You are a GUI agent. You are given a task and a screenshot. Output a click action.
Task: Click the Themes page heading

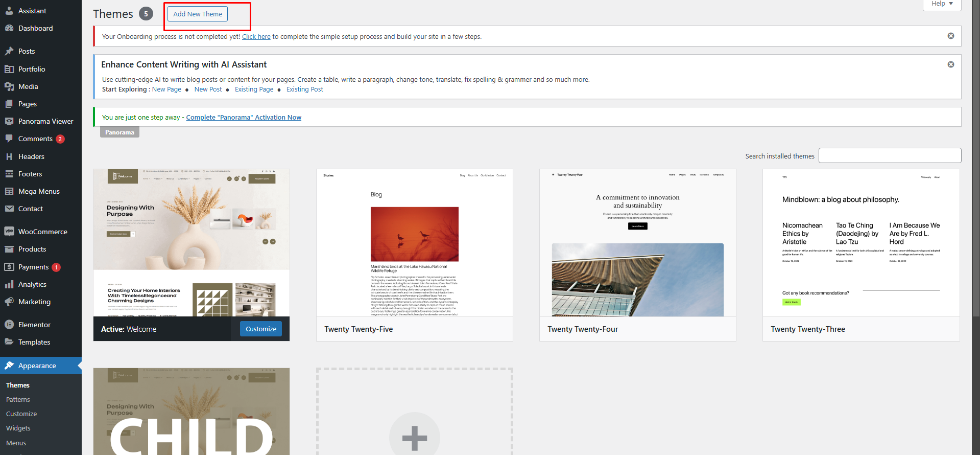(x=113, y=14)
